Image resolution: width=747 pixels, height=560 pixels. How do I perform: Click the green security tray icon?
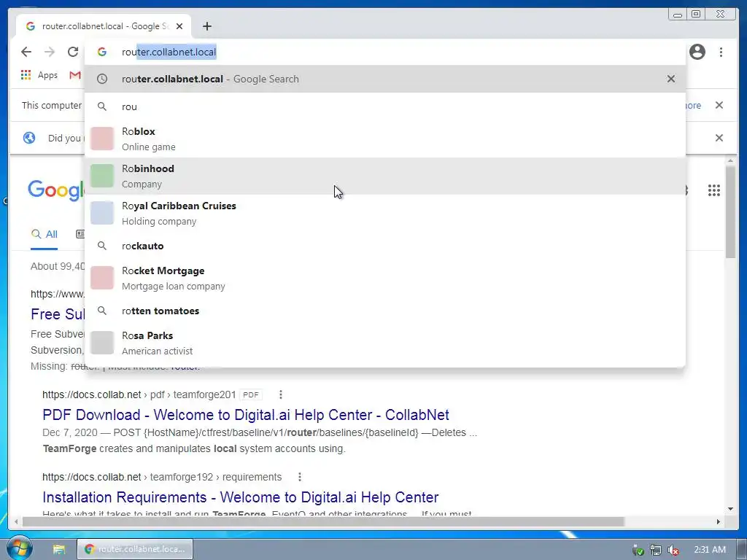[x=638, y=550]
